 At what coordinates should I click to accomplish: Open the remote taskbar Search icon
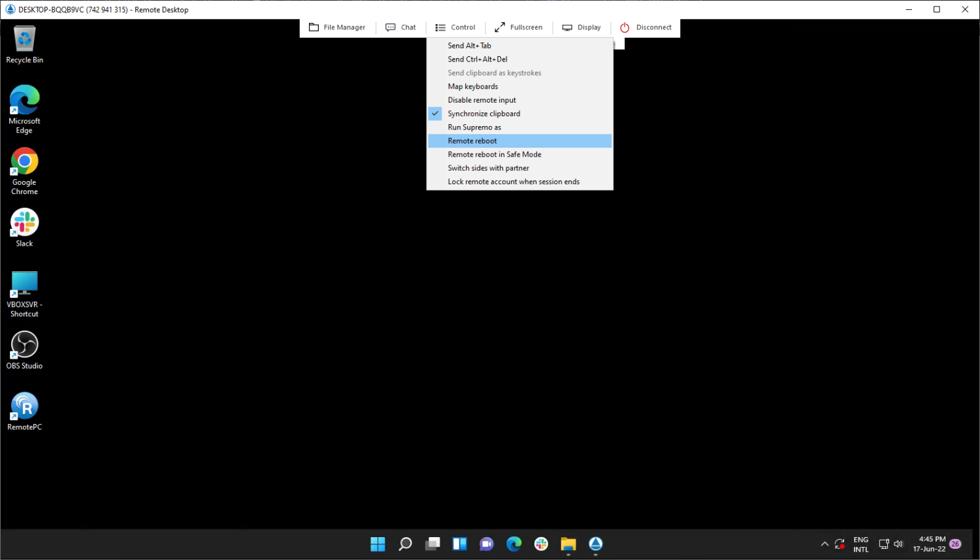coord(405,544)
